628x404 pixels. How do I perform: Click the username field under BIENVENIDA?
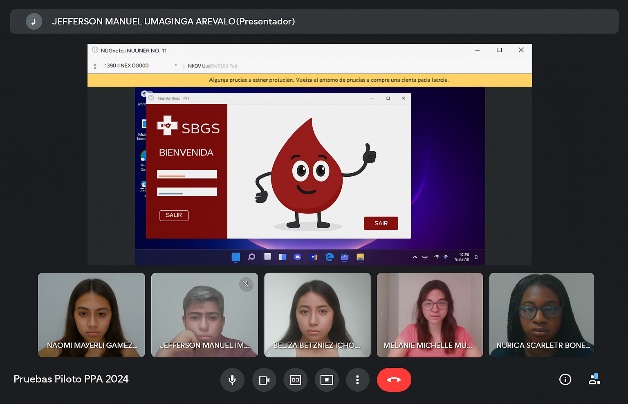click(187, 174)
